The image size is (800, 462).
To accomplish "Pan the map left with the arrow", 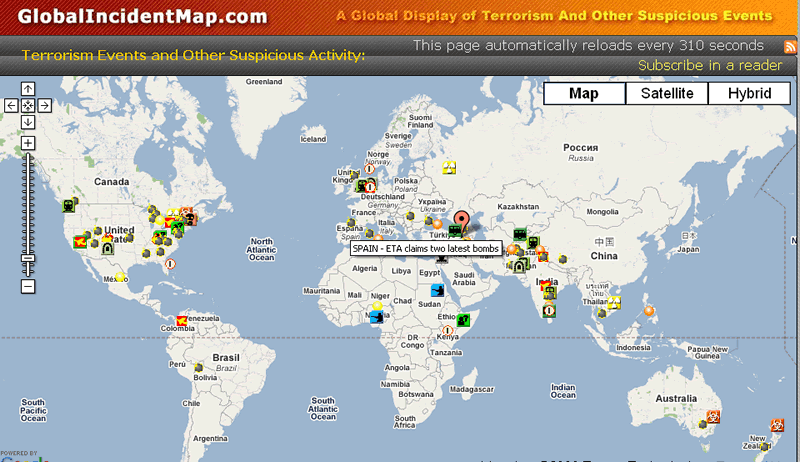I will 11,106.
